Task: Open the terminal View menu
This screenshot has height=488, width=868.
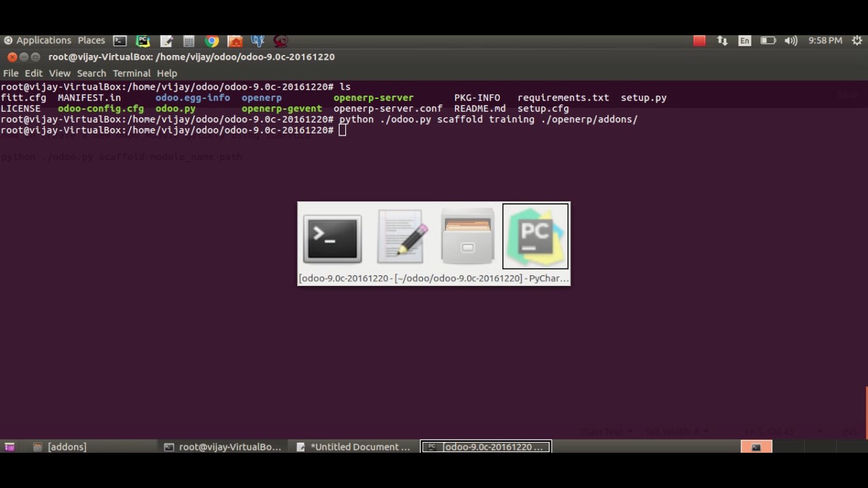Action: tap(60, 73)
